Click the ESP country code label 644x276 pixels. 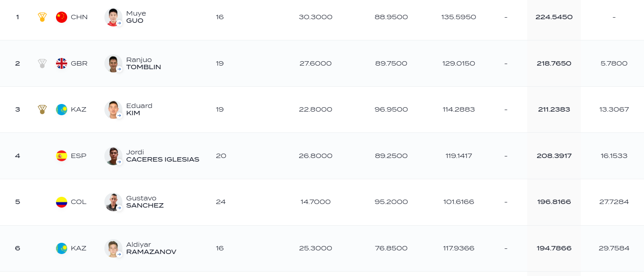click(x=78, y=156)
